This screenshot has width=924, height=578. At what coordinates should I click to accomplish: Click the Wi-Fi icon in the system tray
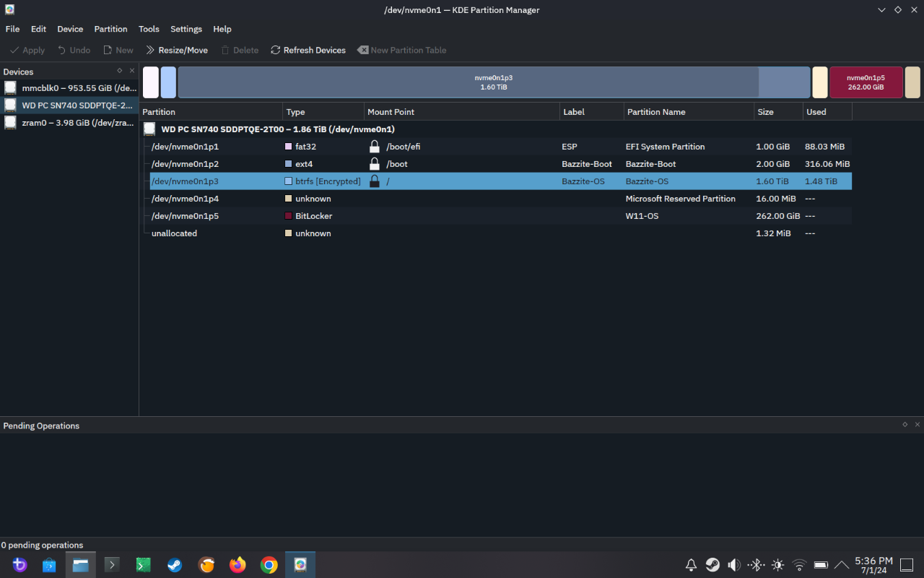pos(799,564)
